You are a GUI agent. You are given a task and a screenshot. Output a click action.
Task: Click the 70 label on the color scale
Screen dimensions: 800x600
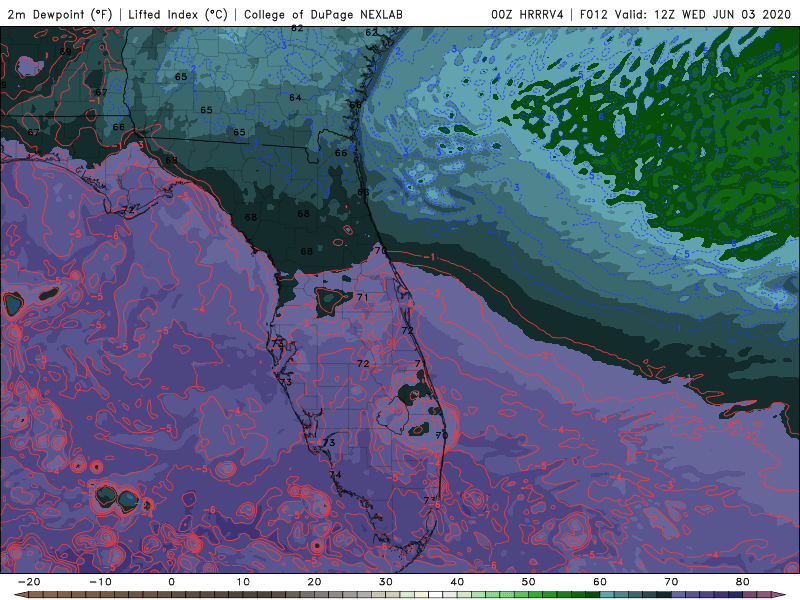tap(671, 582)
